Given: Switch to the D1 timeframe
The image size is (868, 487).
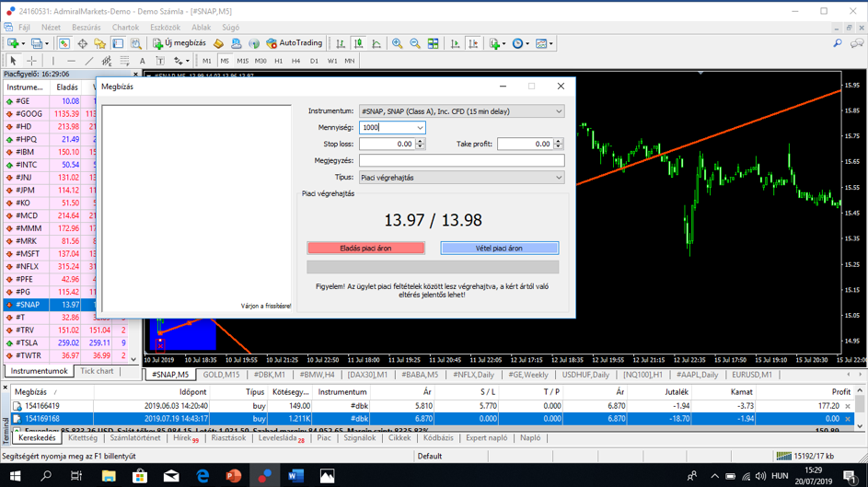Looking at the screenshot, I should (314, 61).
